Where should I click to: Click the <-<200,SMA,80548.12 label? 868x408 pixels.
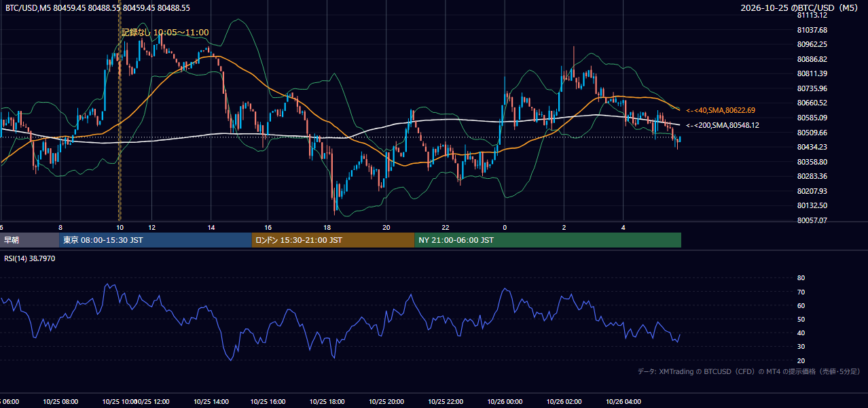coord(723,125)
